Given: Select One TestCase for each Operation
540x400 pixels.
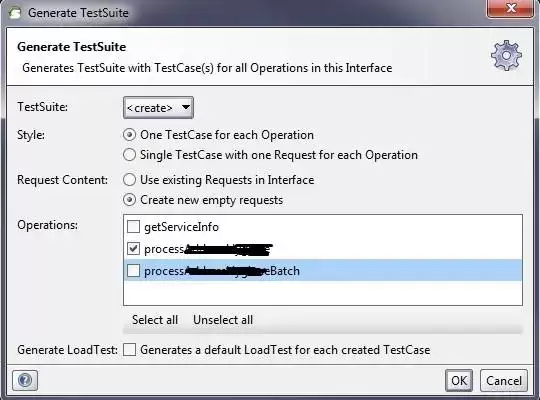Looking at the screenshot, I should pos(129,135).
